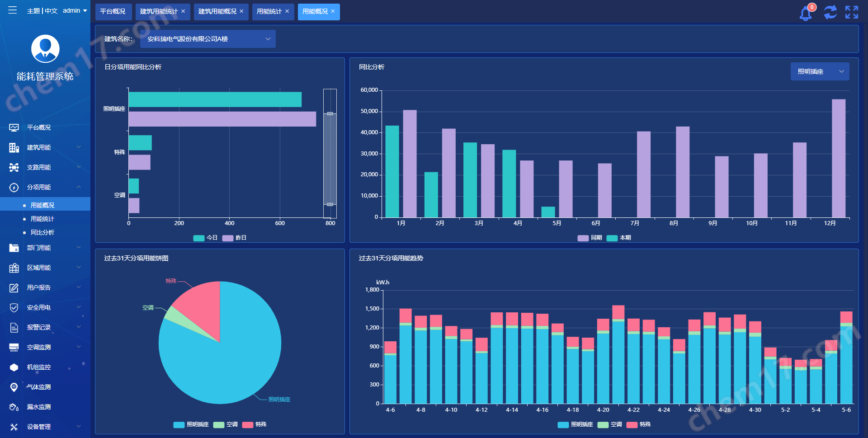Close the 用能统计 tab
The height and width of the screenshot is (438, 868).
click(x=287, y=11)
